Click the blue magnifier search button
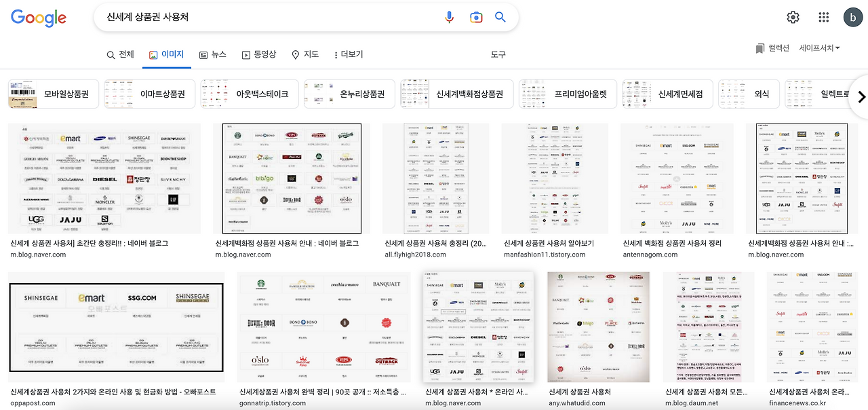The height and width of the screenshot is (410, 868). coord(500,18)
